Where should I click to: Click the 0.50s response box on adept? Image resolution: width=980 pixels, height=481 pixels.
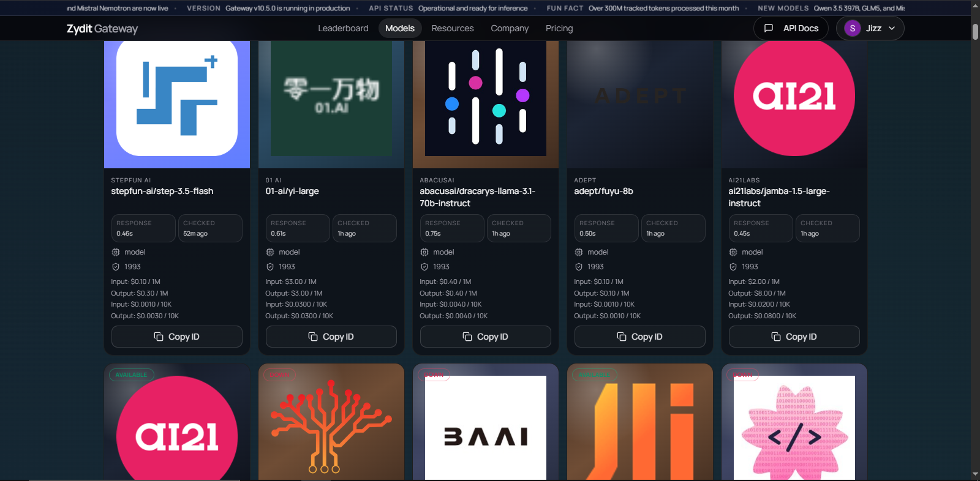(x=606, y=228)
